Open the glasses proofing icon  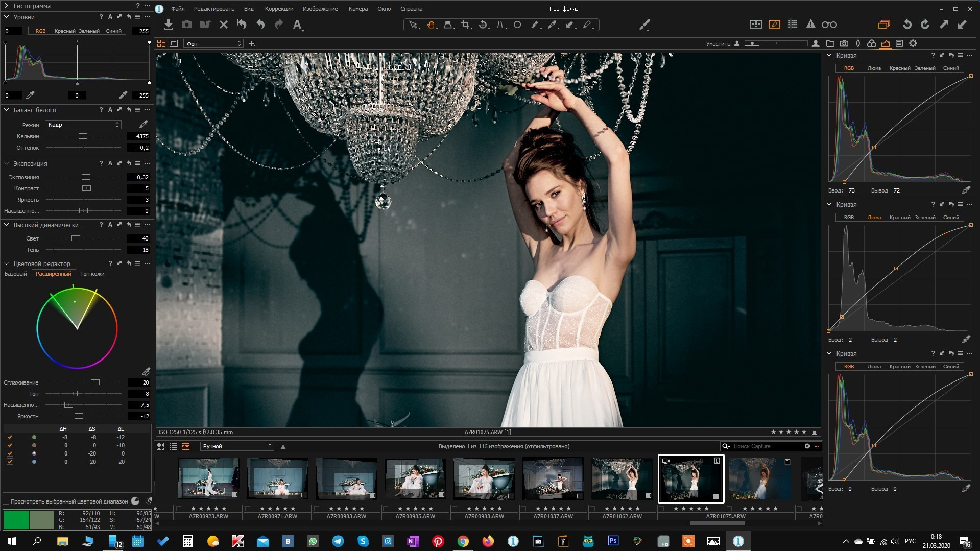[829, 25]
